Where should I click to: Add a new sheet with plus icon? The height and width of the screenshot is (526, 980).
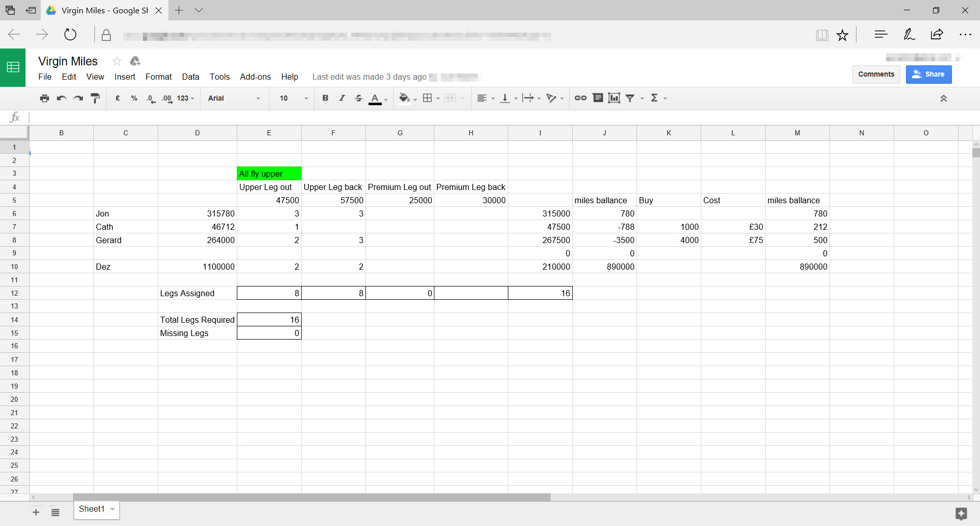pyautogui.click(x=36, y=512)
